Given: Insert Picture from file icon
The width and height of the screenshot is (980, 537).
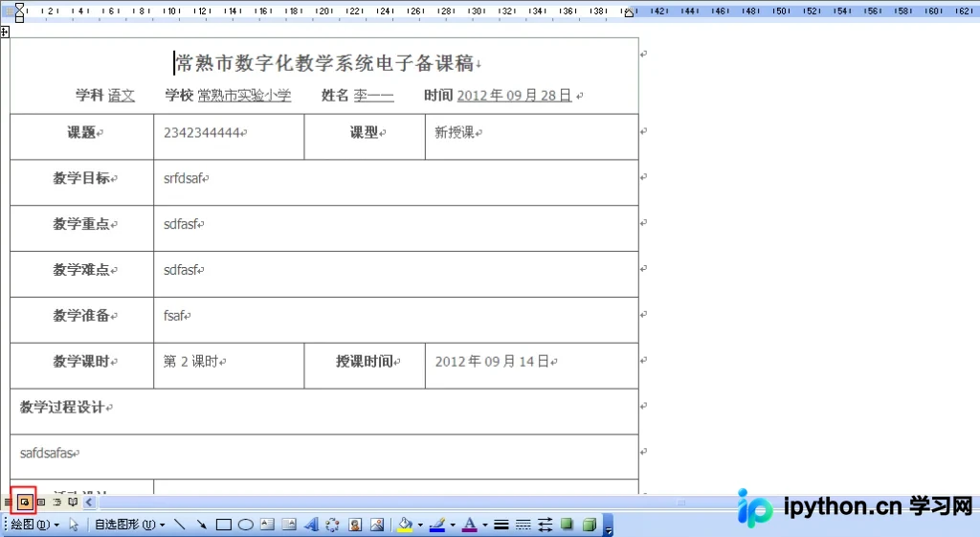Looking at the screenshot, I should pos(377,525).
